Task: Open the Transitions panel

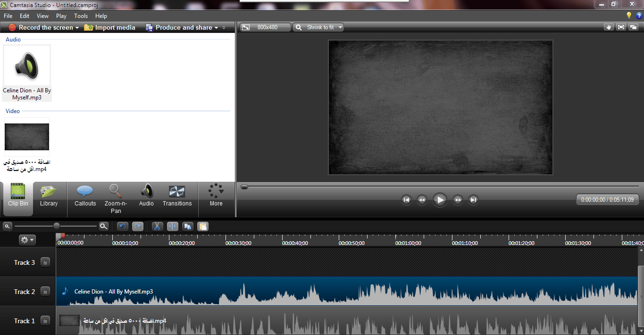Action: (177, 196)
